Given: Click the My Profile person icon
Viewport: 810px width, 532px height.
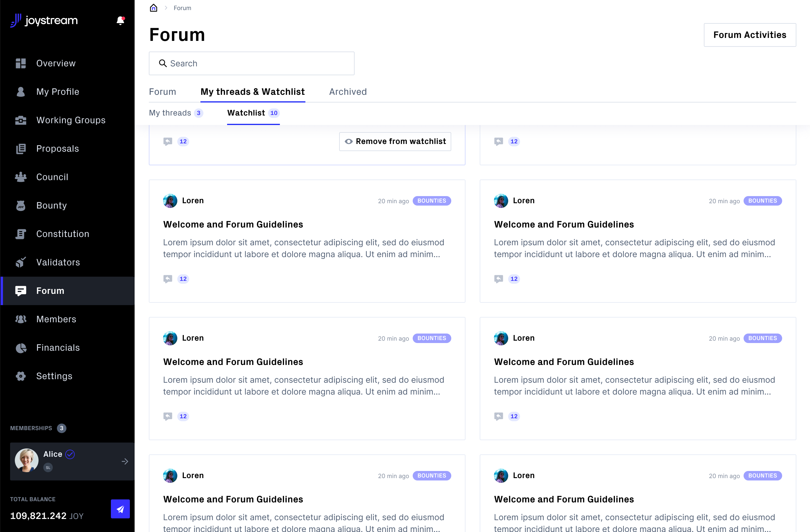Looking at the screenshot, I should pos(21,92).
